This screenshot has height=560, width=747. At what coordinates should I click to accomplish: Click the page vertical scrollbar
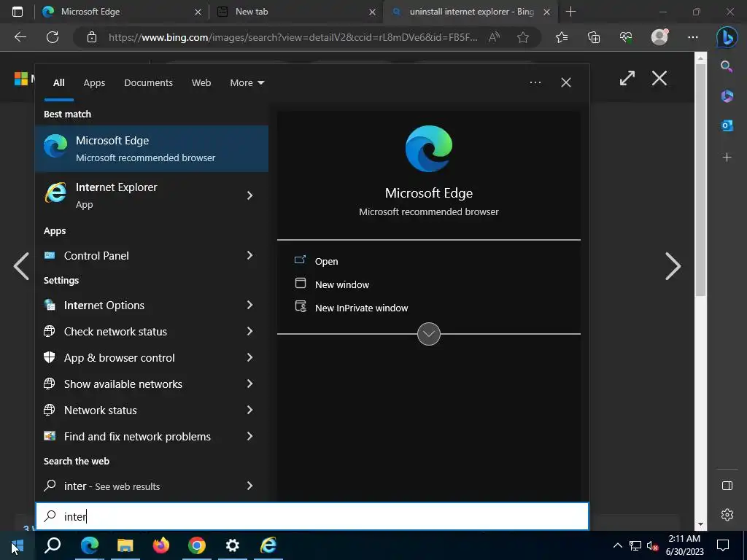tap(700, 179)
